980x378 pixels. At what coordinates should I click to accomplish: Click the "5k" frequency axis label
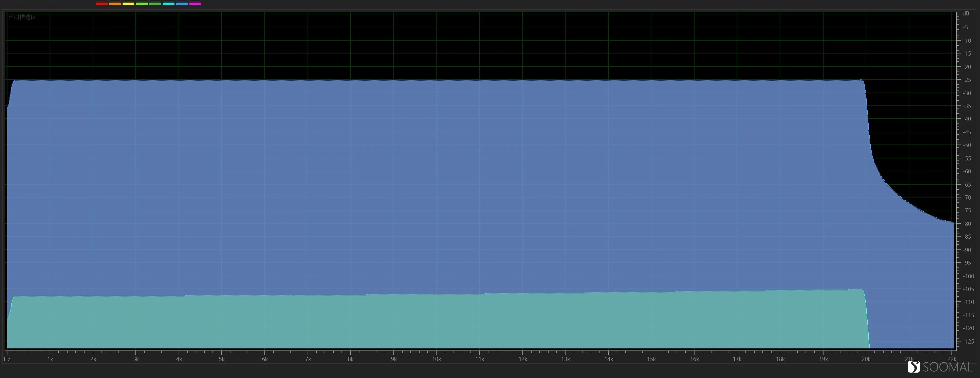(x=222, y=359)
